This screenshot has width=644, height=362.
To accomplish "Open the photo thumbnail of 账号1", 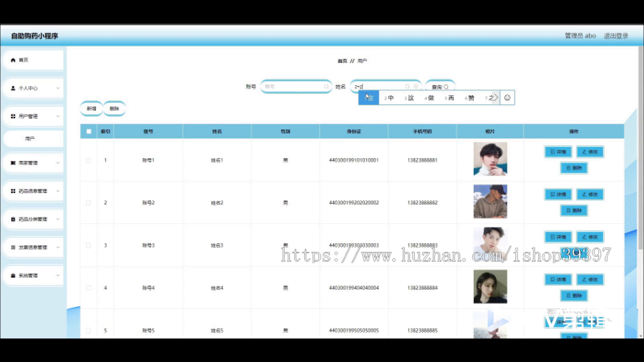I will click(490, 159).
